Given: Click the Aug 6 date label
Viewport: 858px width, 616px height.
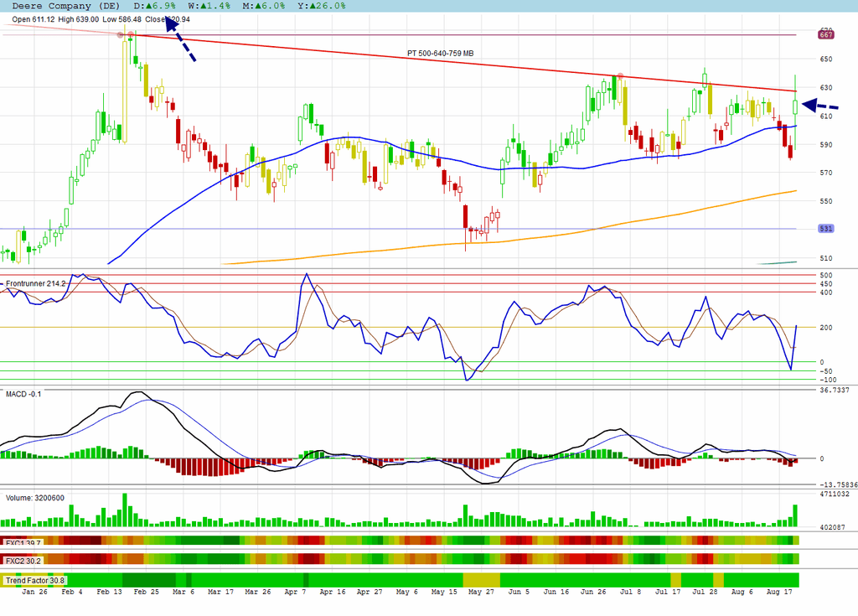Looking at the screenshot, I should pos(742,592).
